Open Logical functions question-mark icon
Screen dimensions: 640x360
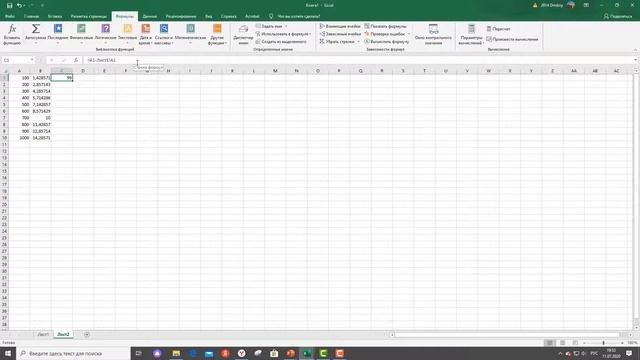(105, 28)
